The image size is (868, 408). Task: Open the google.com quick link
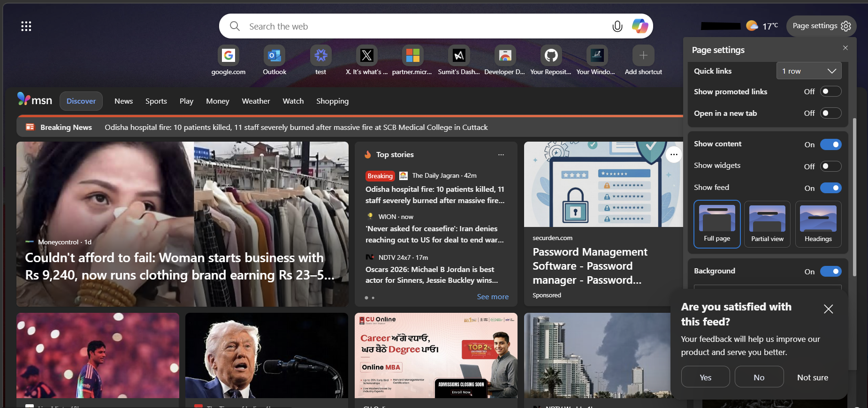click(x=228, y=60)
